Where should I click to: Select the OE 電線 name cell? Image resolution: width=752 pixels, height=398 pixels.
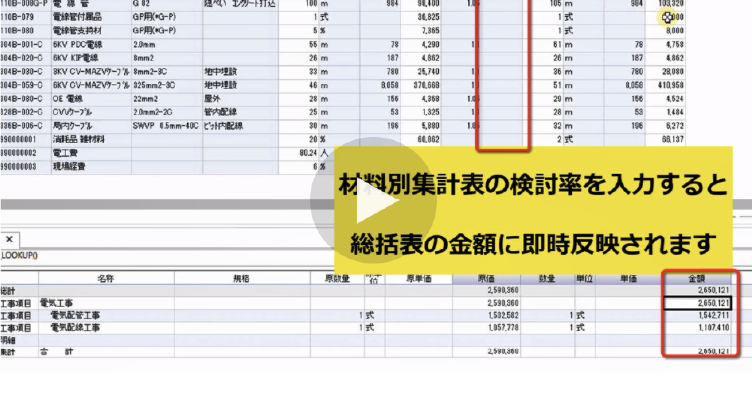[91, 99]
